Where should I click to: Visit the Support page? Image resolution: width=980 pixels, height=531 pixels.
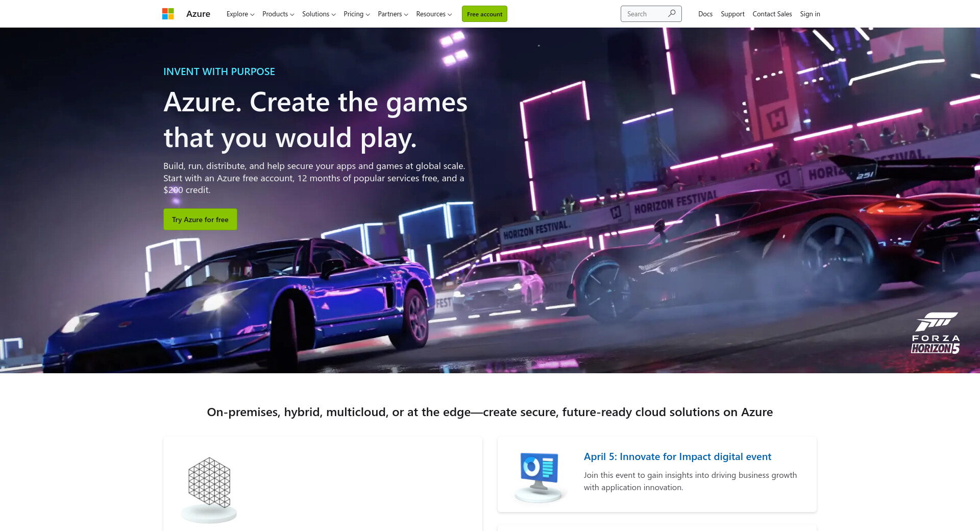(x=732, y=14)
